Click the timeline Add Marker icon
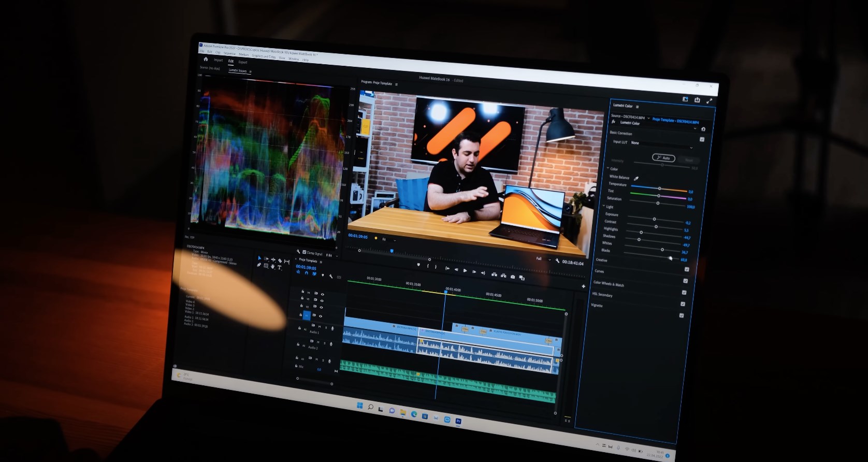The width and height of the screenshot is (868, 462). click(x=323, y=275)
